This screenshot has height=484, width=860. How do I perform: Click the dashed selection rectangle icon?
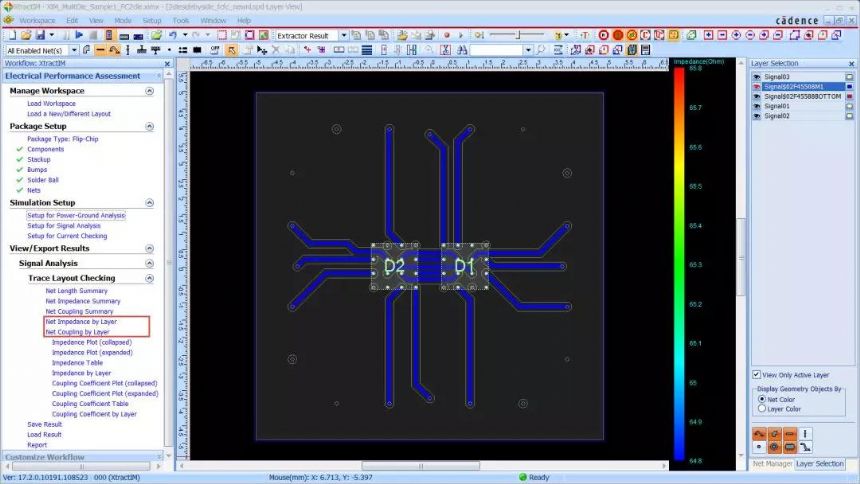222,35
